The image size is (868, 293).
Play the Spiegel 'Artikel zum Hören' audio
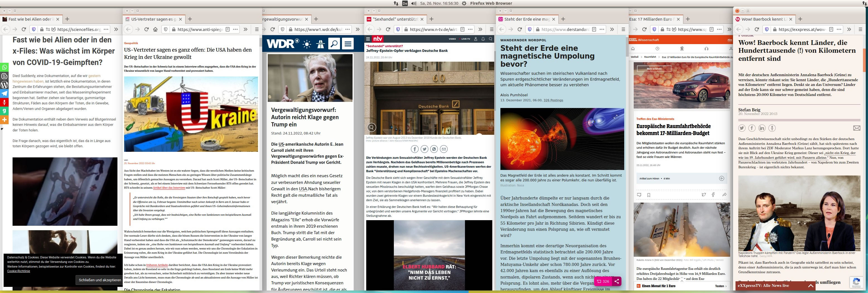pyautogui.click(x=721, y=178)
